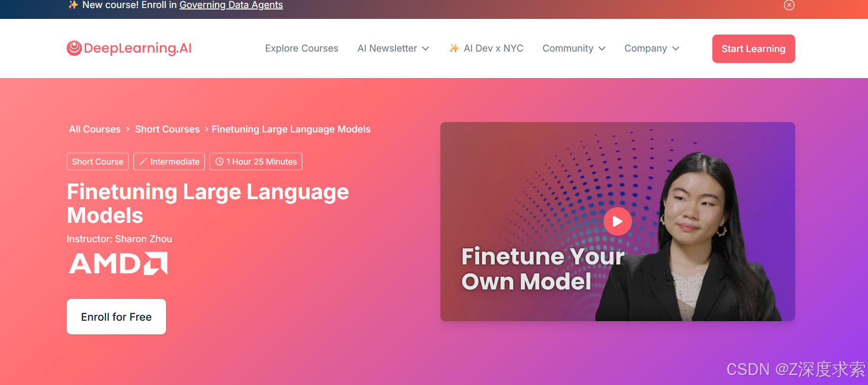Image resolution: width=868 pixels, height=385 pixels.
Task: Expand the AI Newsletter dropdown chevron
Action: 425,49
